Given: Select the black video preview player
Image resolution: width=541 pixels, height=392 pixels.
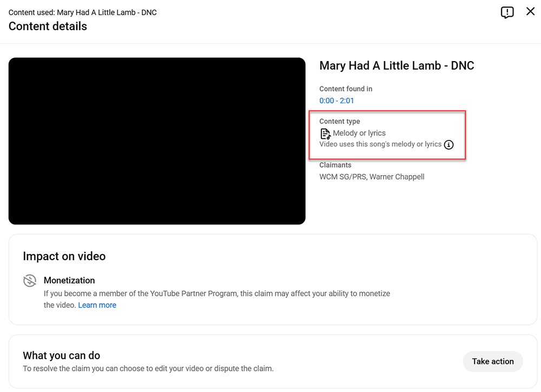Looking at the screenshot, I should tap(157, 141).
